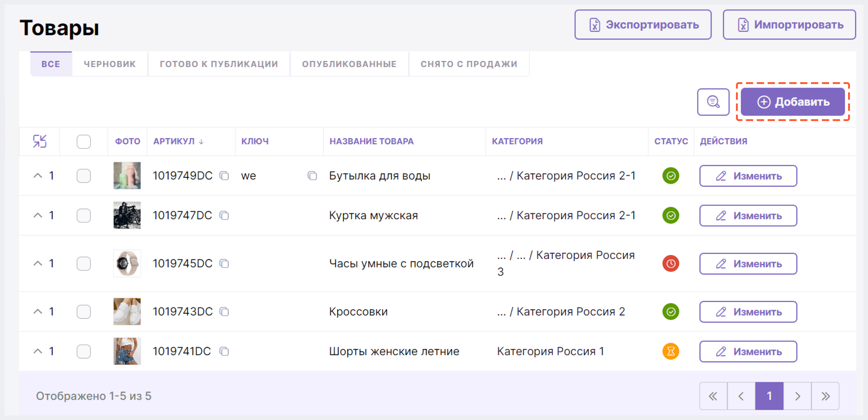Image resolution: width=868 pixels, height=420 pixels.
Task: Collapse the 1019743DC row chevron
Action: [38, 312]
